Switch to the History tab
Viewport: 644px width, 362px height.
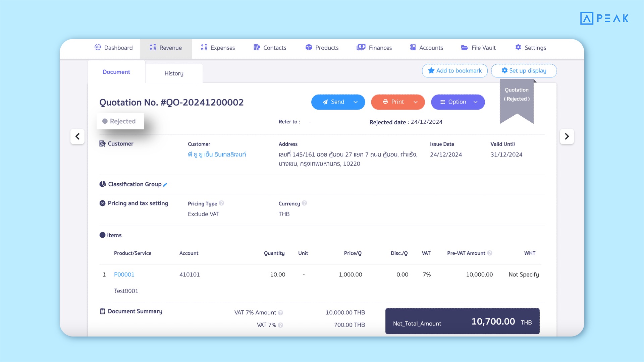(x=174, y=73)
